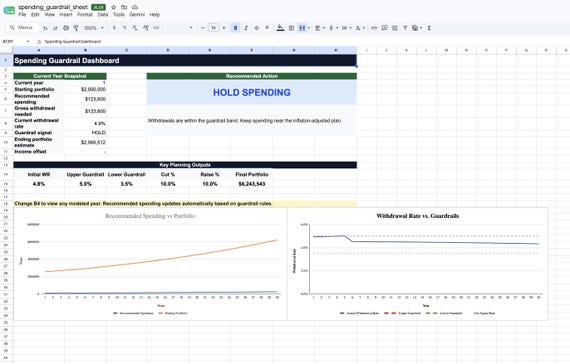Click decrease decimal places icon
Viewport: 570px width, 364px height.
(x=135, y=28)
